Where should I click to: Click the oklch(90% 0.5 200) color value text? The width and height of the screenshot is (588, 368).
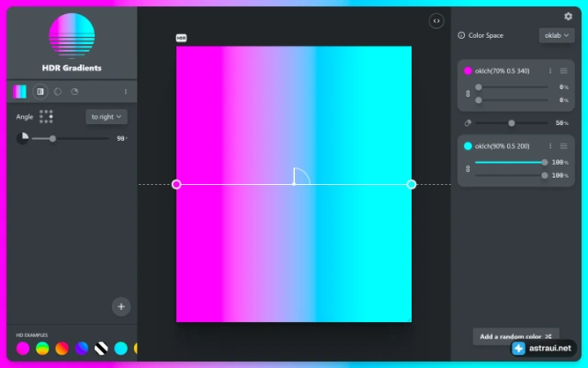[503, 146]
